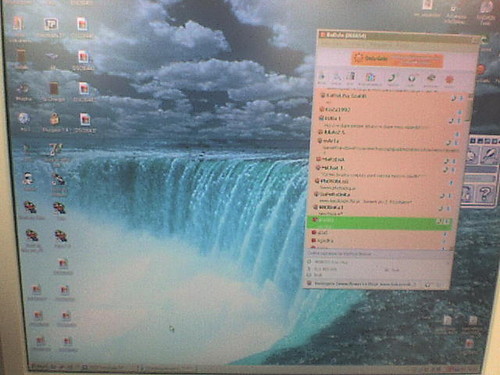Click the phone icon beside the first contact
500x375 pixels.
pyautogui.click(x=453, y=98)
